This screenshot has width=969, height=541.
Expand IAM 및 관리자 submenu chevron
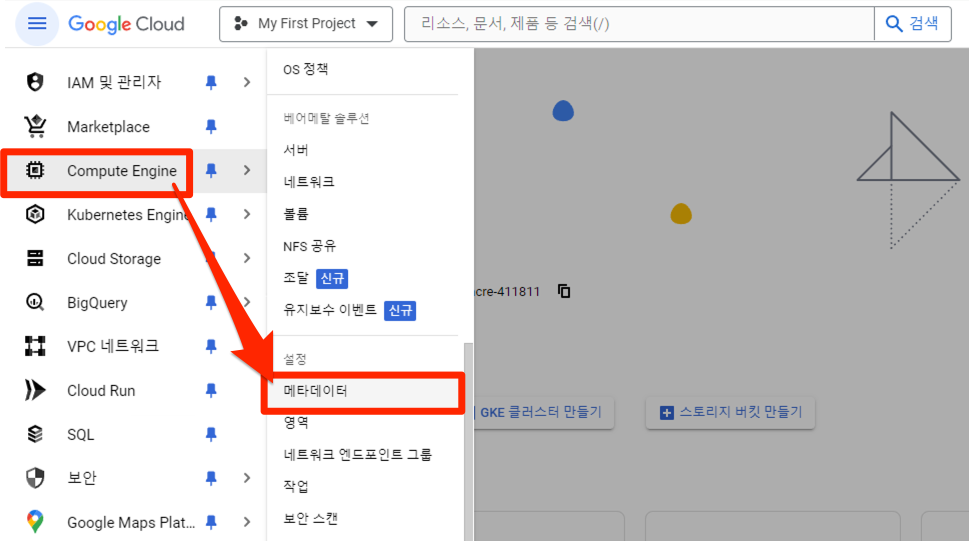247,82
